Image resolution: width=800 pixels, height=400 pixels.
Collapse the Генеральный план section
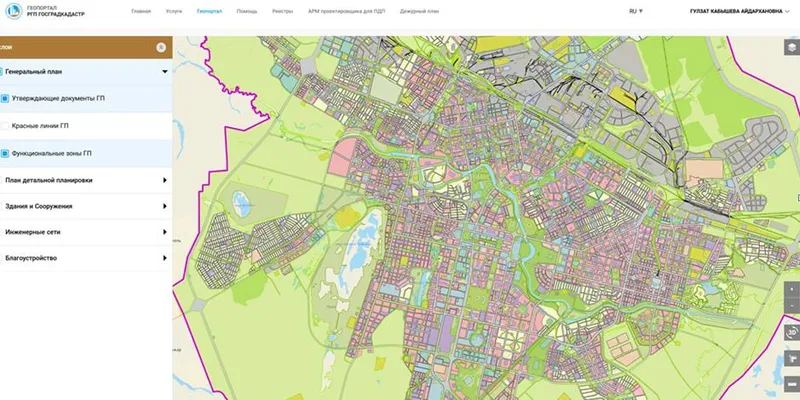[163, 72]
